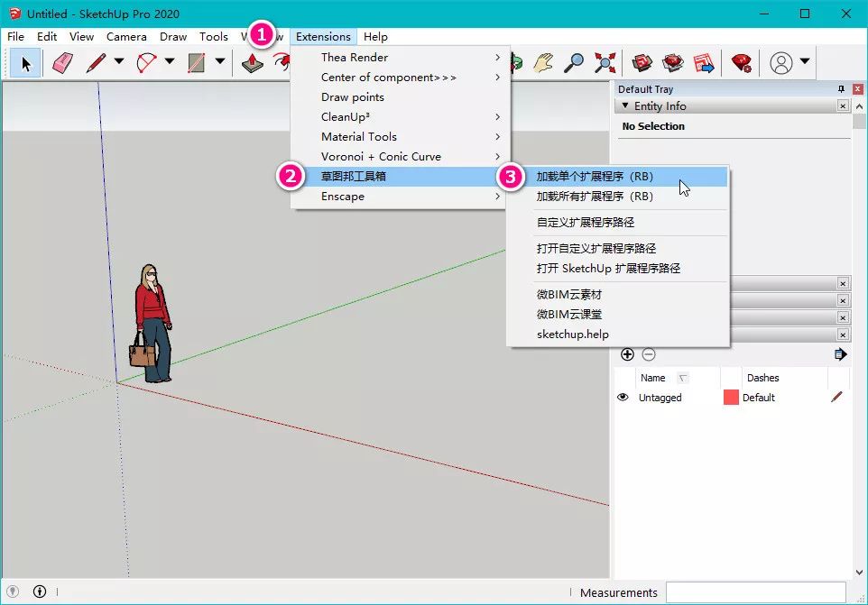Screen dimensions: 868x605
Task: Close the Entity Info panel
Action: point(843,105)
